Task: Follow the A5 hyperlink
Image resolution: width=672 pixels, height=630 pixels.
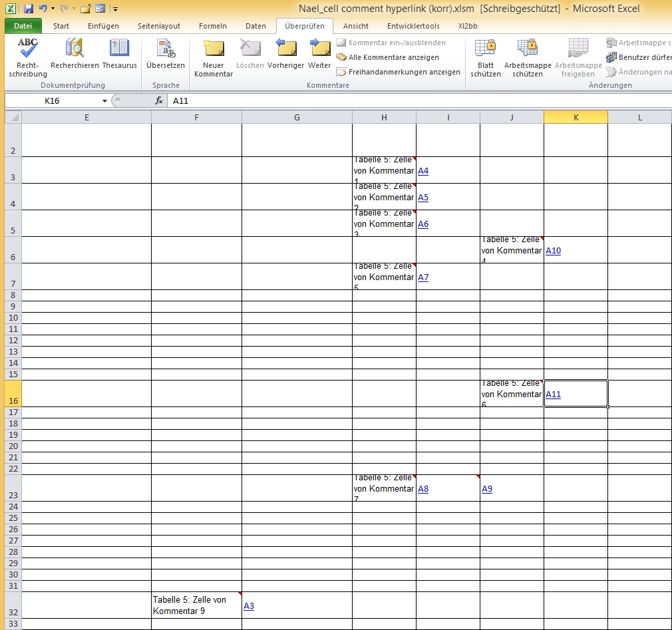Action: click(x=423, y=198)
